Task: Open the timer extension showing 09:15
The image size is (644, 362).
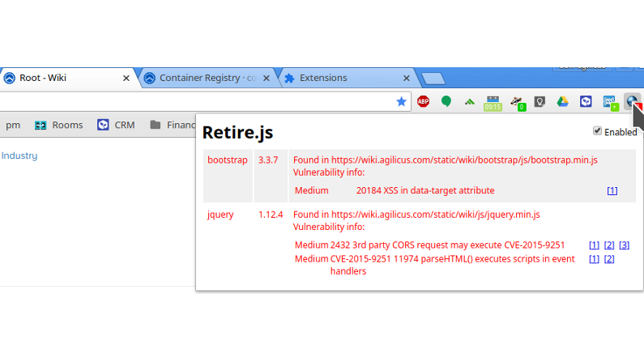Action: 493,103
